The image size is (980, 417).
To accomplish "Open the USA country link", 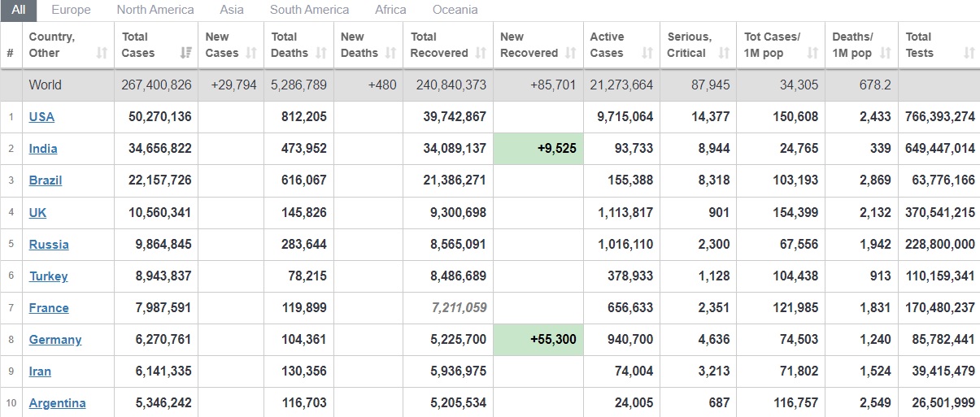I will [41, 116].
